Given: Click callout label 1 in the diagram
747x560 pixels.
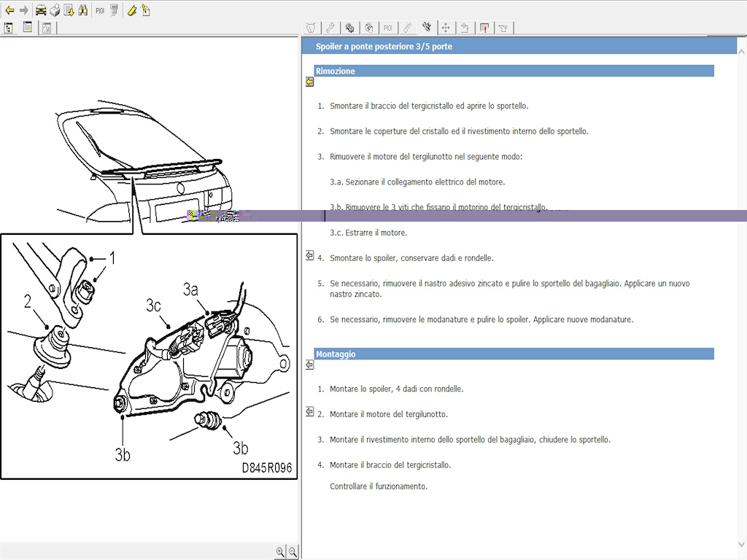Looking at the screenshot, I should pyautogui.click(x=112, y=258).
